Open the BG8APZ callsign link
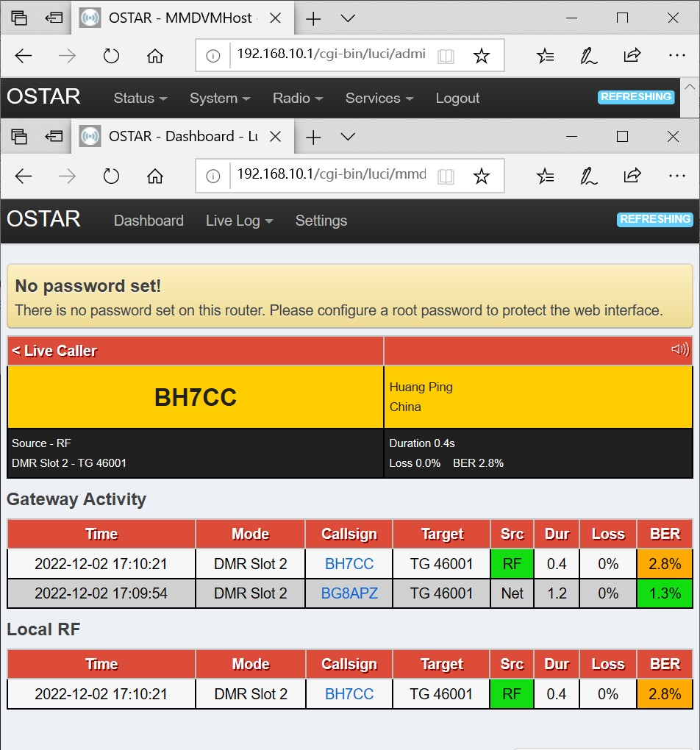The height and width of the screenshot is (750, 700). (349, 593)
